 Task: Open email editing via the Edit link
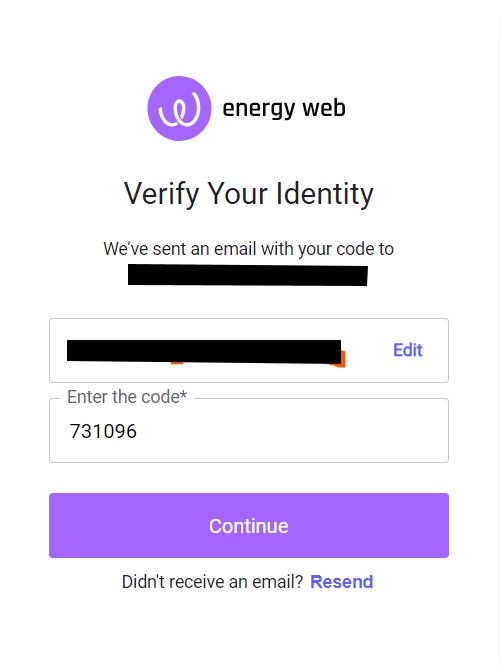click(408, 350)
